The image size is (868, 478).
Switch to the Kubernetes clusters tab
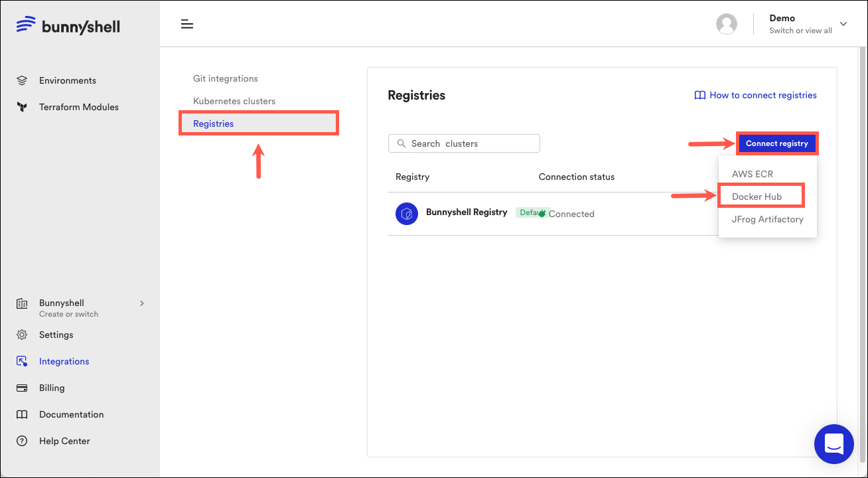[234, 101]
